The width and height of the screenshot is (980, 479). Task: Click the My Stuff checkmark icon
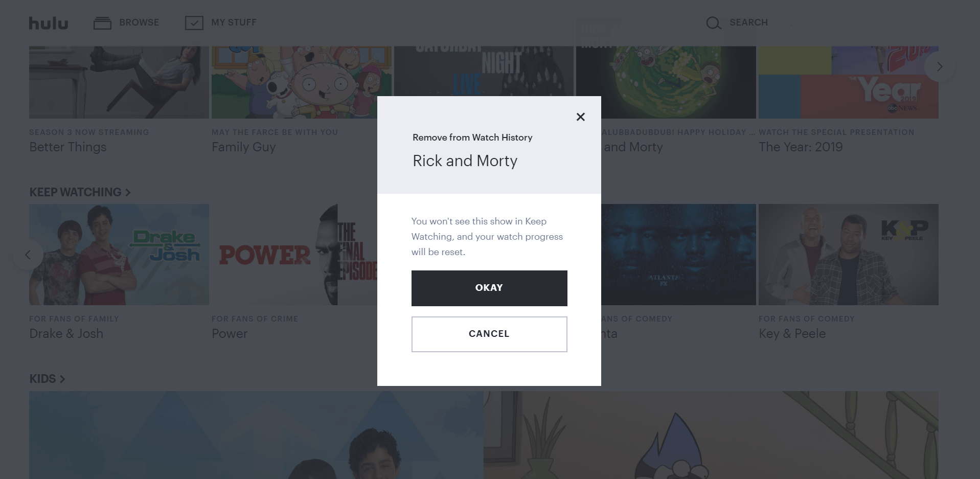tap(194, 23)
